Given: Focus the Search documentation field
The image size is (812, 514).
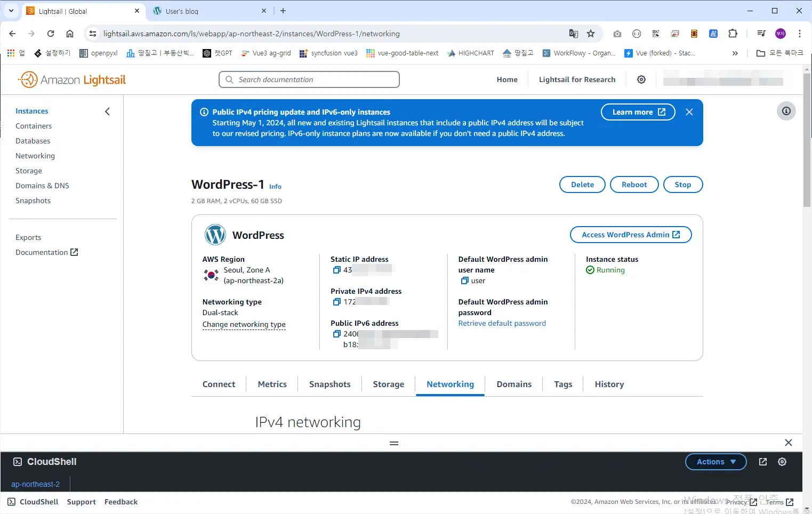Looking at the screenshot, I should pyautogui.click(x=309, y=79).
